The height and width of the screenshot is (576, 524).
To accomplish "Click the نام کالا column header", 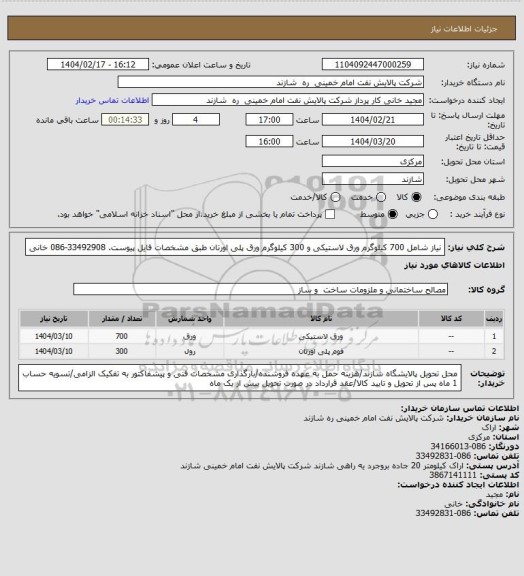I will [321, 318].
